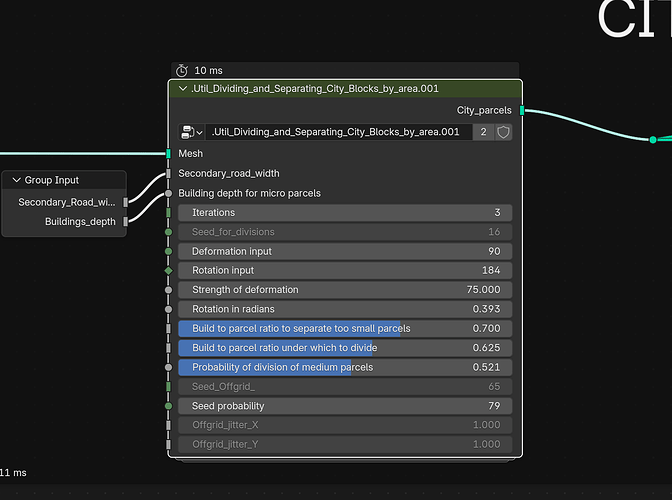This screenshot has height=500, width=672.
Task: Click the Secondary_Road_wi... output label
Action: [67, 202]
